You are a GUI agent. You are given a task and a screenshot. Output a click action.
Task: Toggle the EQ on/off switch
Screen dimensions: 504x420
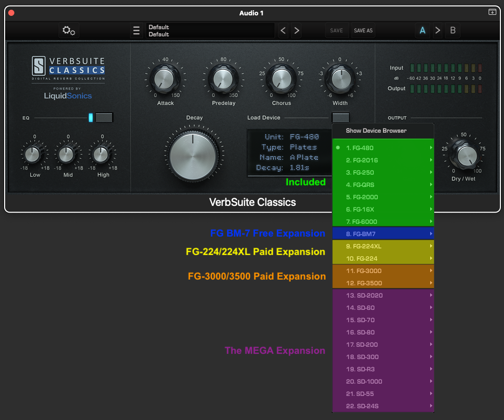pos(104,117)
